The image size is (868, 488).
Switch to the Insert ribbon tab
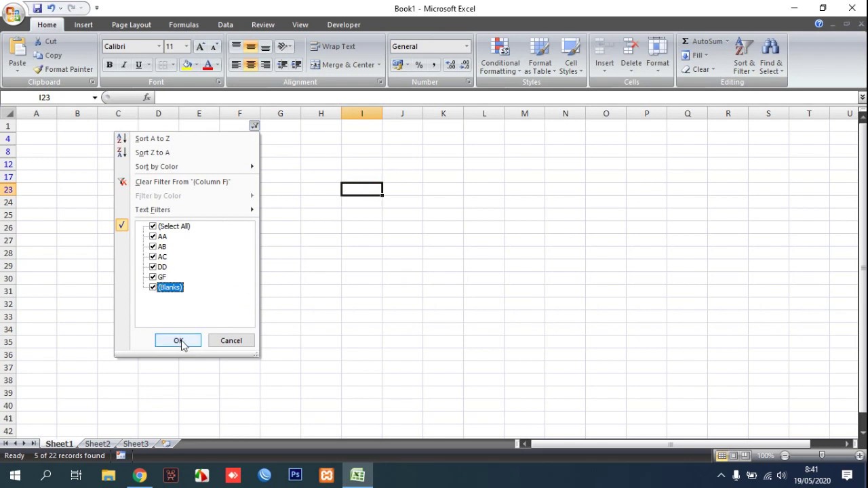(83, 25)
